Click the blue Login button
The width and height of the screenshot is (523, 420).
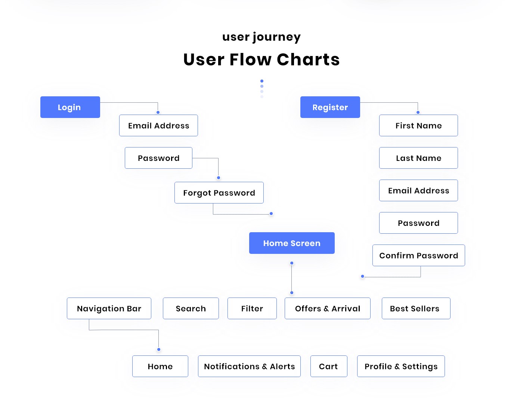[x=70, y=107]
